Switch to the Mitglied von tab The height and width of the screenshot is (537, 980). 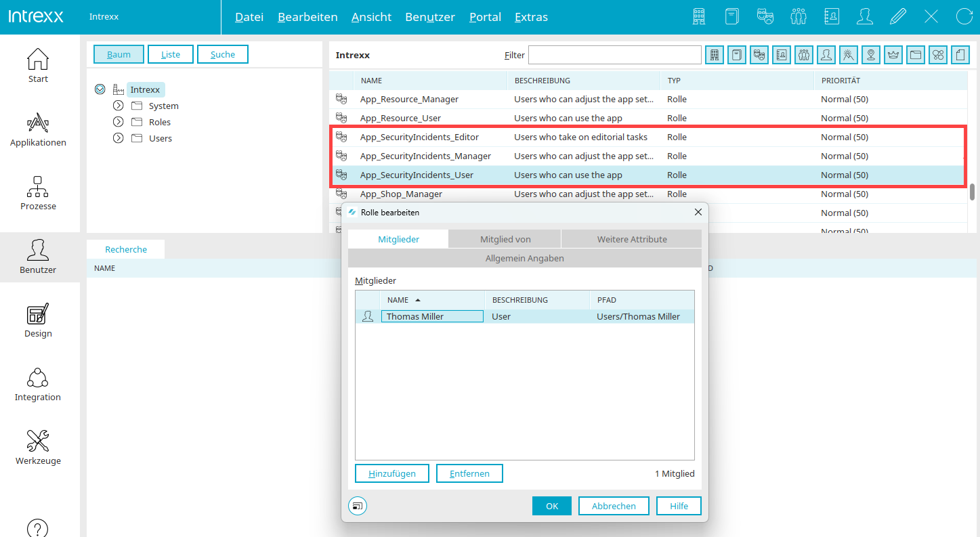505,239
